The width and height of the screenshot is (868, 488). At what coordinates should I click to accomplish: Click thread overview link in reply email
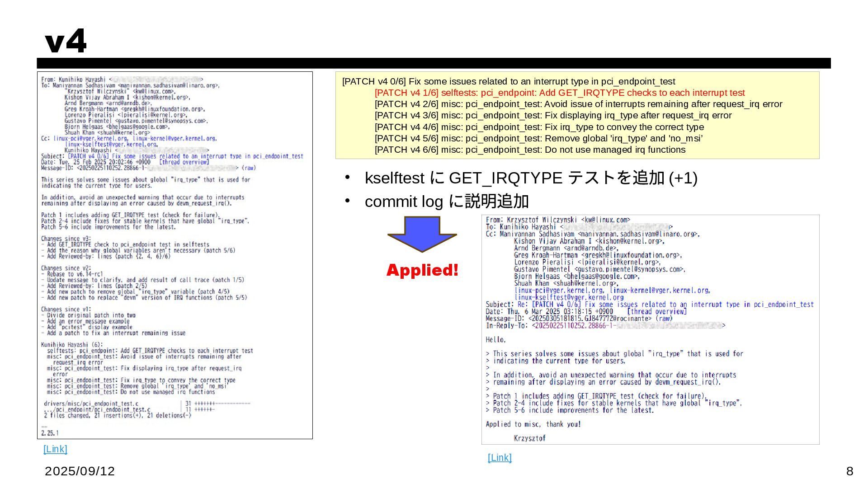point(657,311)
